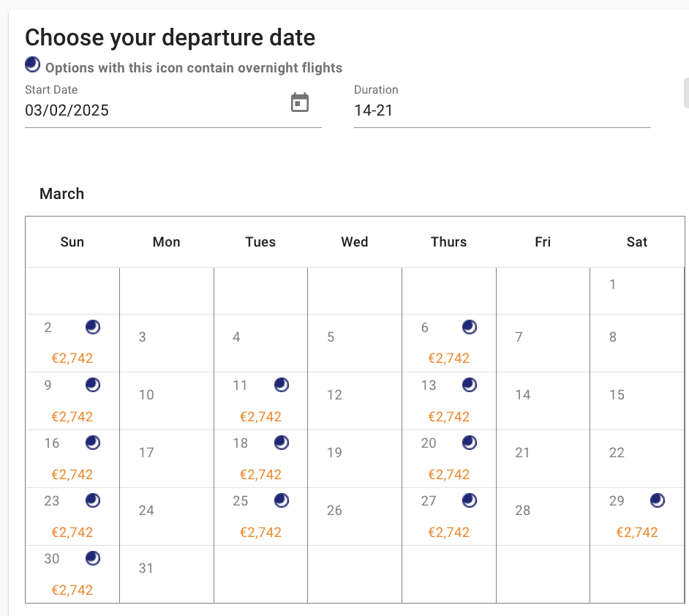
Task: Choose the €2,742 fare on March 25
Action: pos(260,532)
